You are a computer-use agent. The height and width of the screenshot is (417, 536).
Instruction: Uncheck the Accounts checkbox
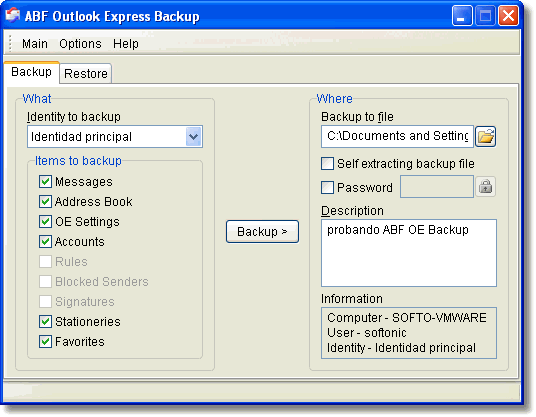coord(45,242)
